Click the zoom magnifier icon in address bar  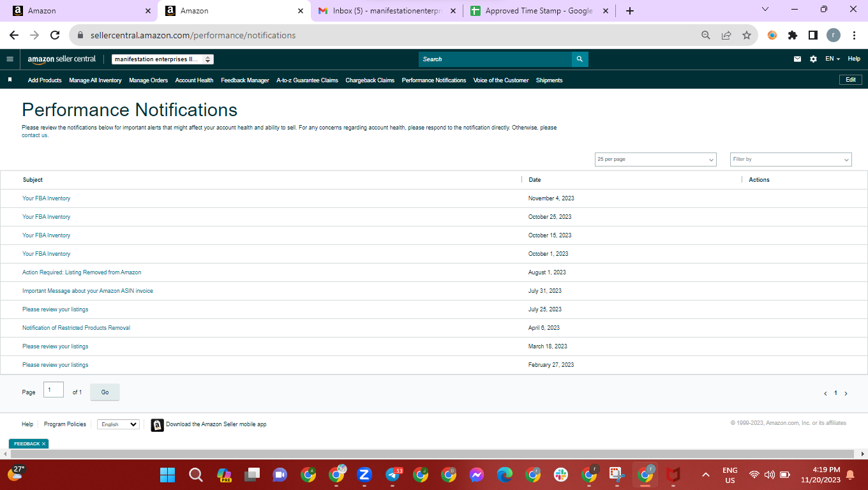click(706, 36)
